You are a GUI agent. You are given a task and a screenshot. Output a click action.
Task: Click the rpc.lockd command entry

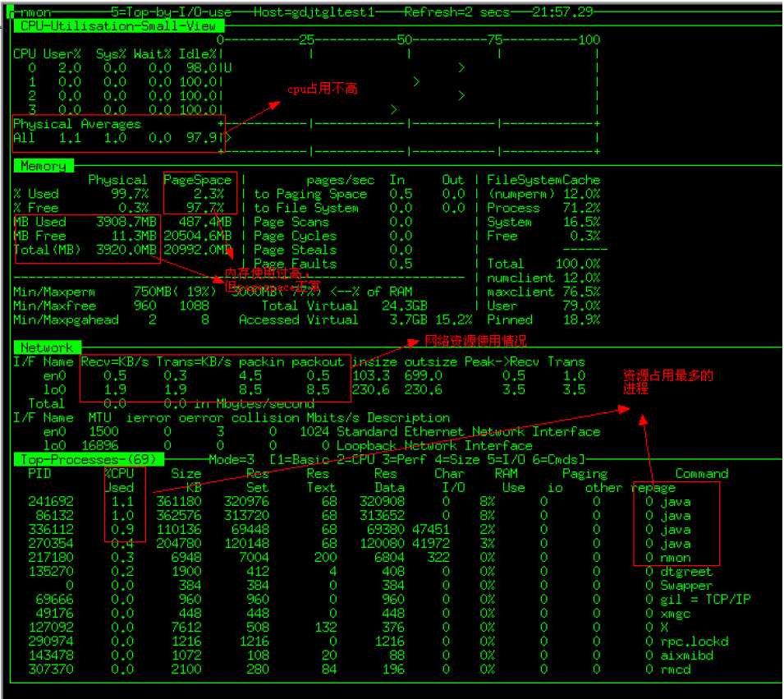[x=695, y=642]
